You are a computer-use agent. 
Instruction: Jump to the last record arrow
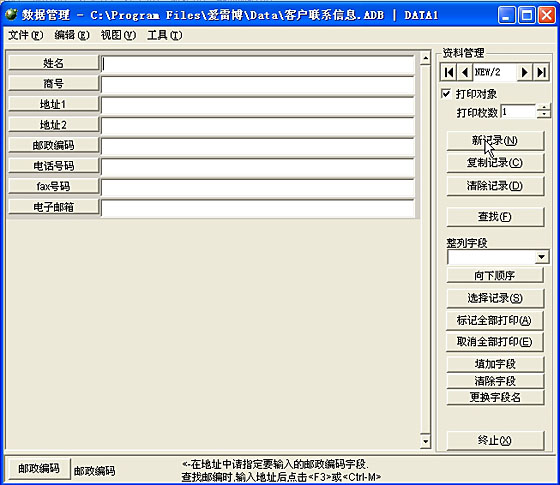click(541, 72)
